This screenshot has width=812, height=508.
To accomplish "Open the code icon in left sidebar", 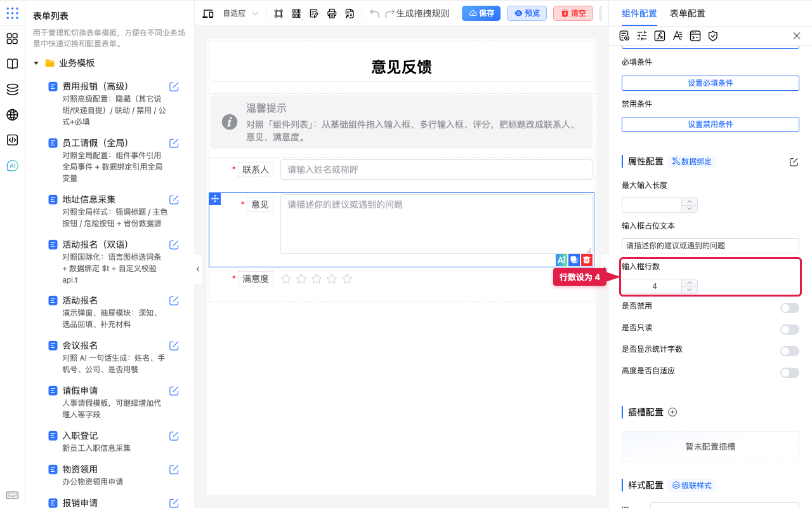I will [x=12, y=140].
